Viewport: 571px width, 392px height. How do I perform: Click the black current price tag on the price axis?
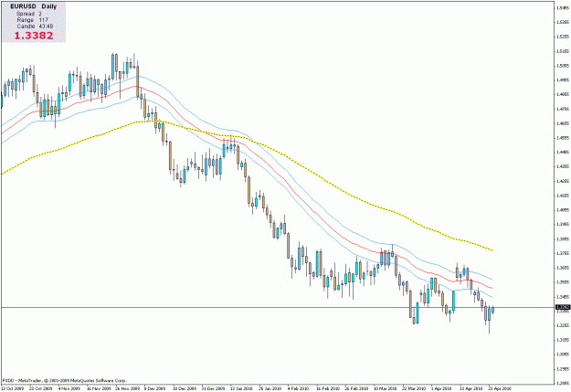(x=563, y=308)
